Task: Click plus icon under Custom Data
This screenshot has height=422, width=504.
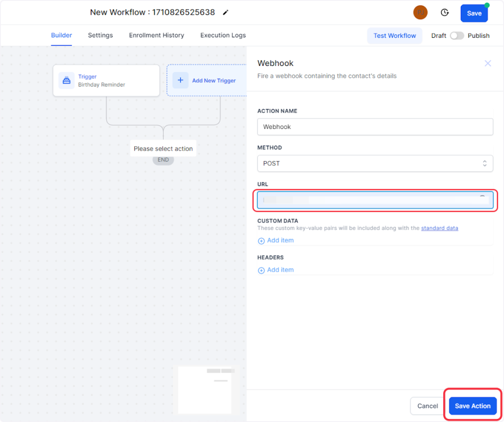Action: coord(261,241)
